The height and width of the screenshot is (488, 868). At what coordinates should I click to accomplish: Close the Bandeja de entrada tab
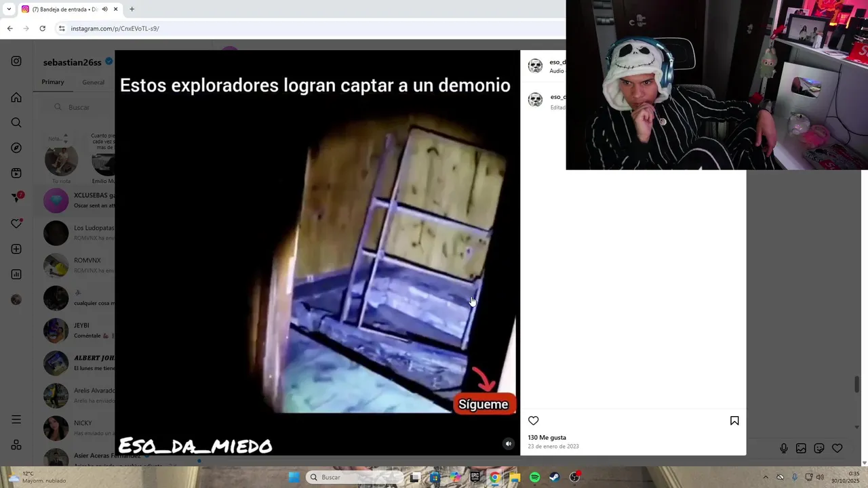click(116, 9)
